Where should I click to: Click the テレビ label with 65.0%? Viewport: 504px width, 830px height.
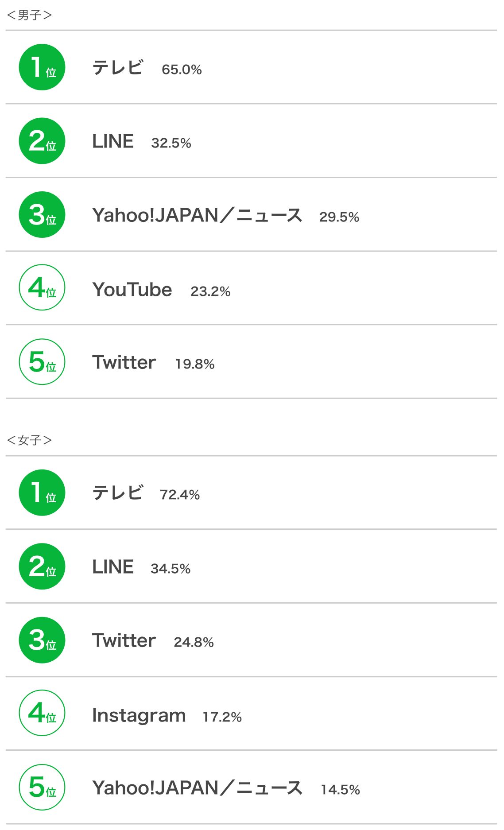(x=117, y=68)
